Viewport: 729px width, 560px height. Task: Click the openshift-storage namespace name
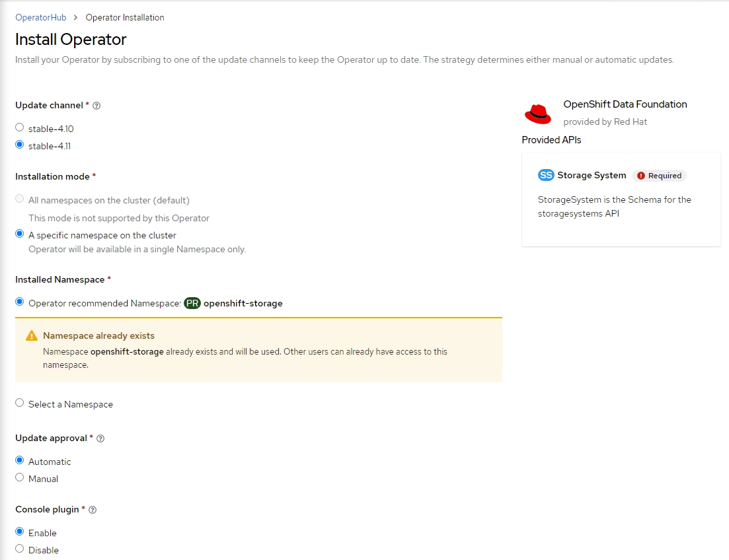point(243,304)
